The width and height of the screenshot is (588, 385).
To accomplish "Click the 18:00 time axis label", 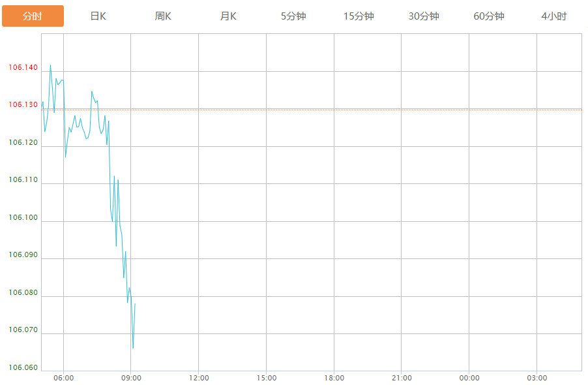I will (334, 378).
